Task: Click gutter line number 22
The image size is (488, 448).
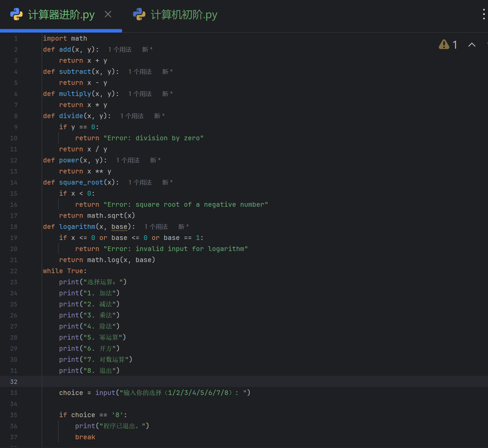Action: tap(14, 271)
